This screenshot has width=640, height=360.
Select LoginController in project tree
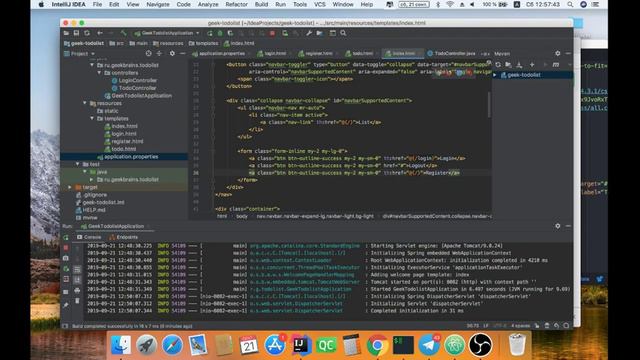point(137,80)
